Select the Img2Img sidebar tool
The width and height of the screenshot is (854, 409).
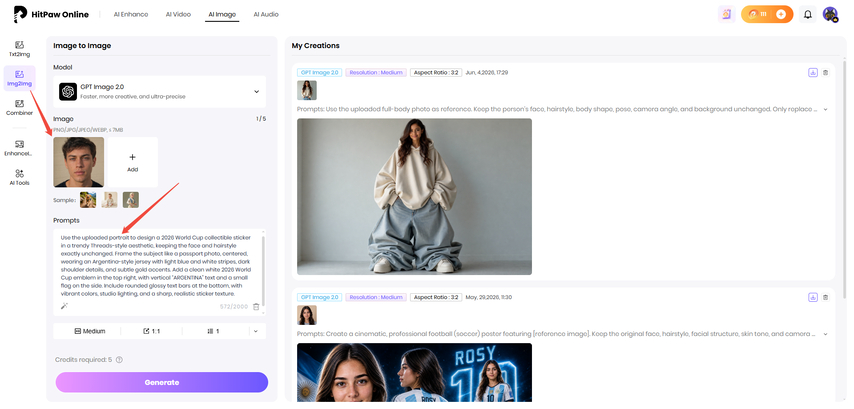(20, 78)
